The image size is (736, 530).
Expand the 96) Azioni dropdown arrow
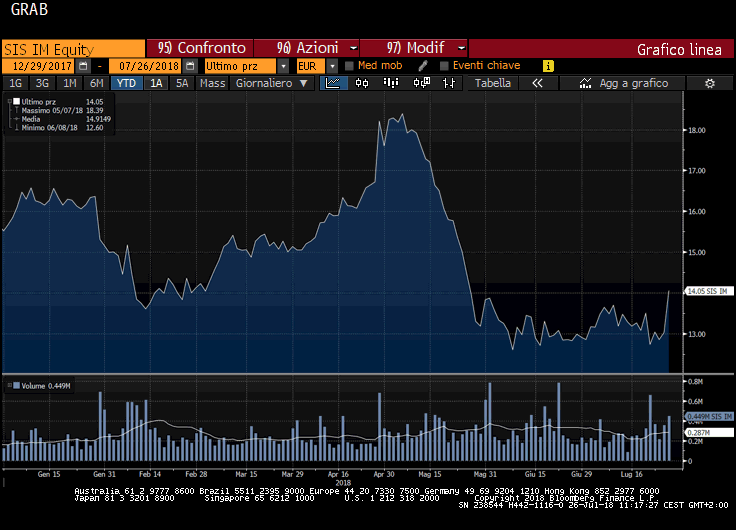click(353, 48)
